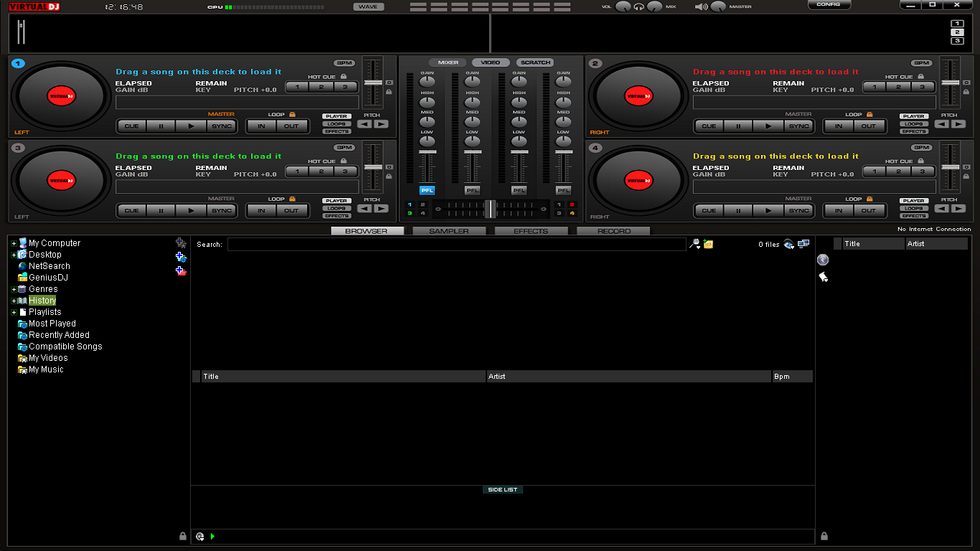Viewport: 980px width, 551px height.
Task: Open the VIDEO mixer panel
Action: [x=489, y=62]
